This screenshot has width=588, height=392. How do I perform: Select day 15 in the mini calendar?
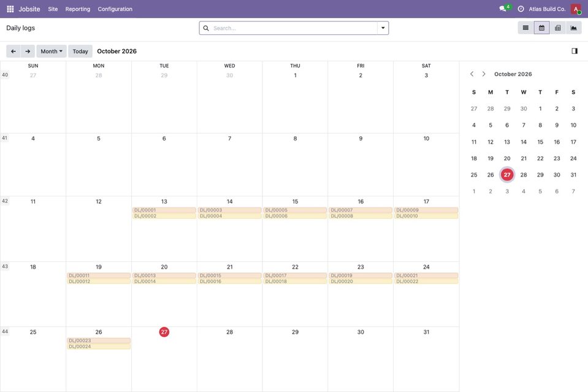(540, 142)
